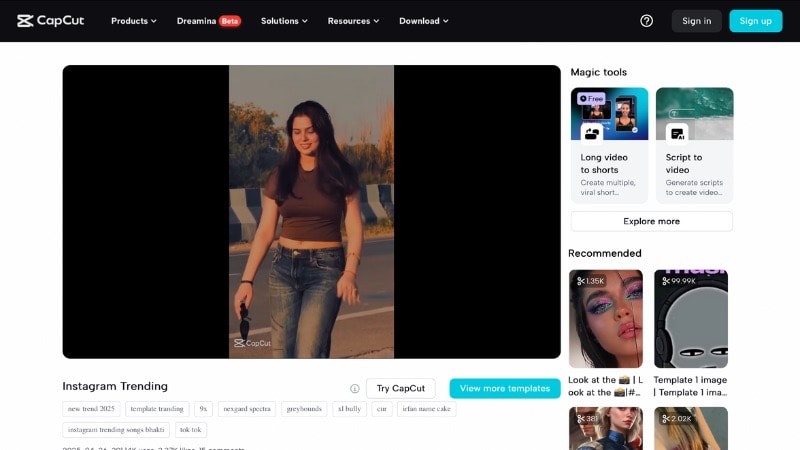The width and height of the screenshot is (800, 450).
Task: Open the help question mark icon
Action: point(646,21)
